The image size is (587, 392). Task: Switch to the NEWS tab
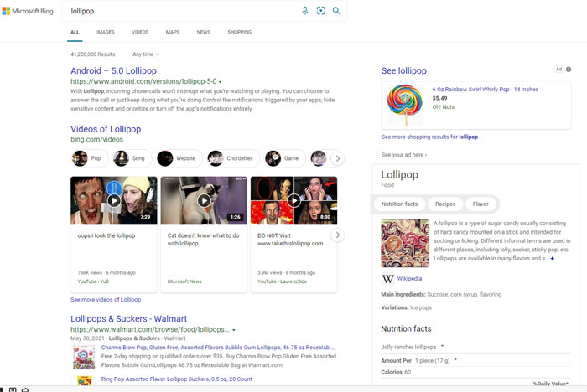[x=204, y=32]
